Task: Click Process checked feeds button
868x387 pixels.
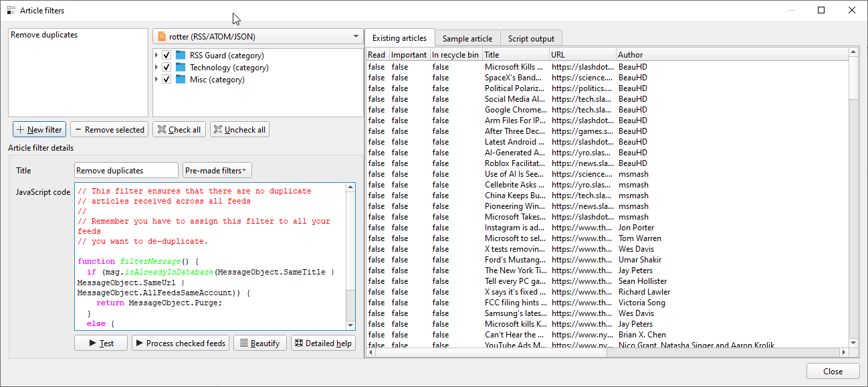Action: tap(180, 343)
